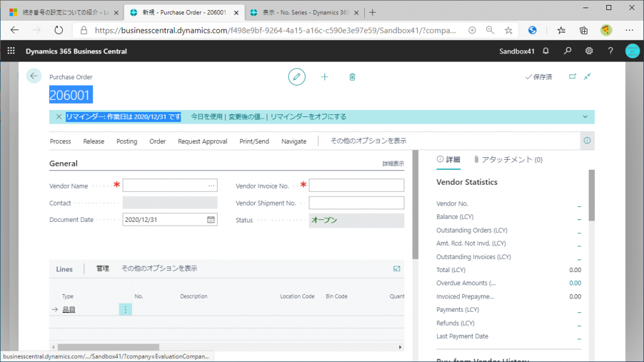Open the Document Date calendar picker

(x=211, y=219)
